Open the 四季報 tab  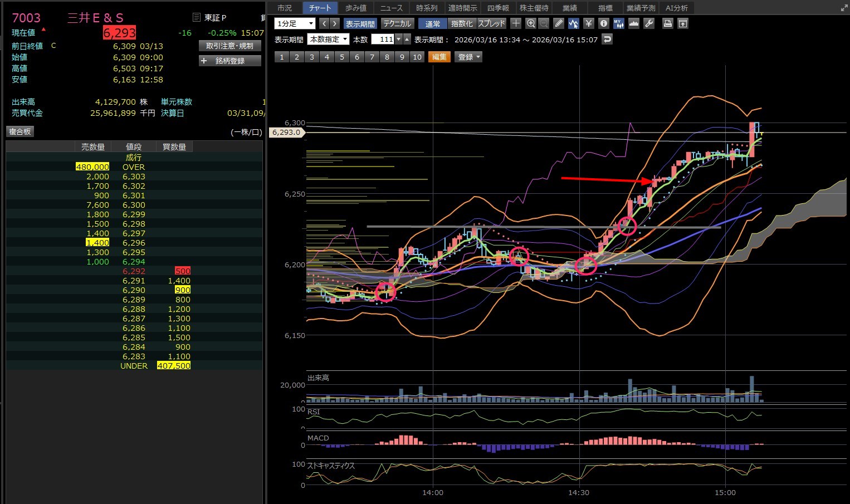pyautogui.click(x=498, y=8)
